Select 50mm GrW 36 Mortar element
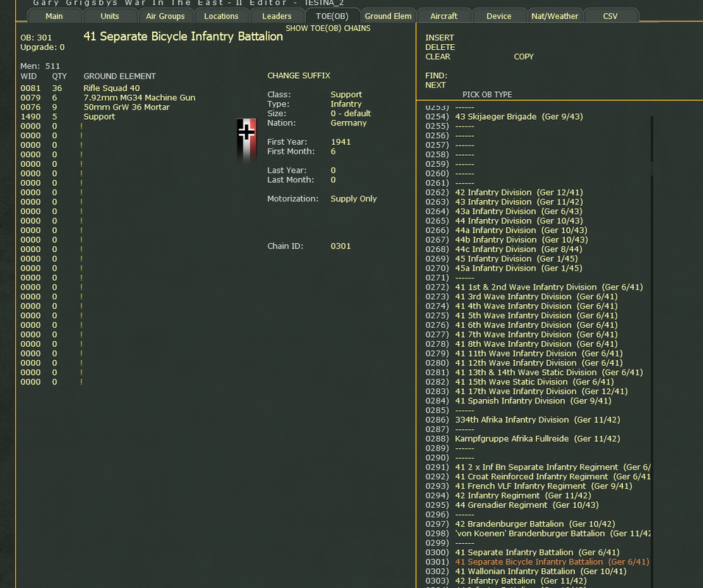 pyautogui.click(x=126, y=107)
